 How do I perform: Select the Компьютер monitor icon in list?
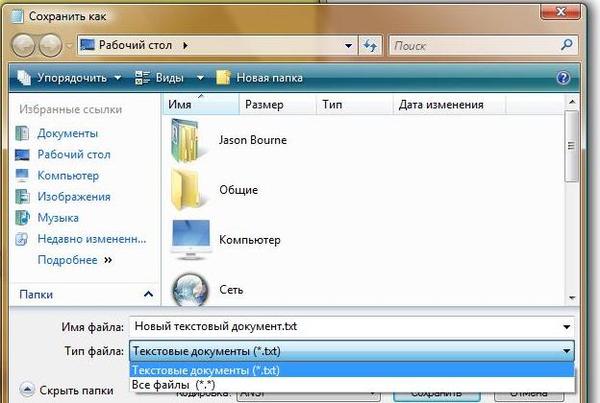coord(191,240)
